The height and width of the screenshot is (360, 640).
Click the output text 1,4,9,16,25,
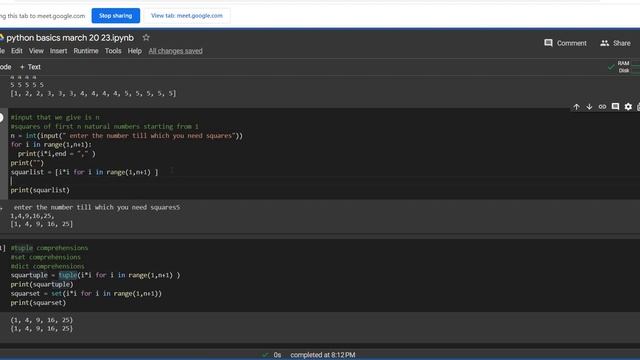click(x=32, y=216)
